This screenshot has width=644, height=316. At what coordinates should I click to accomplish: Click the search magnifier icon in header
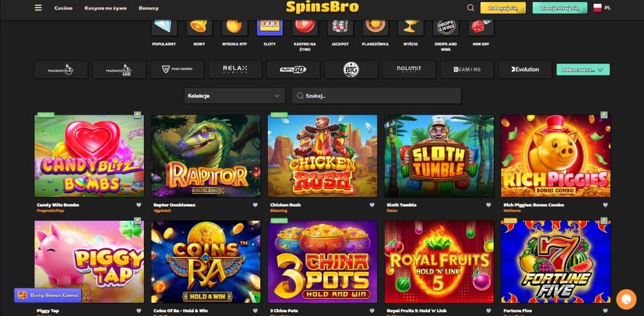coord(470,8)
